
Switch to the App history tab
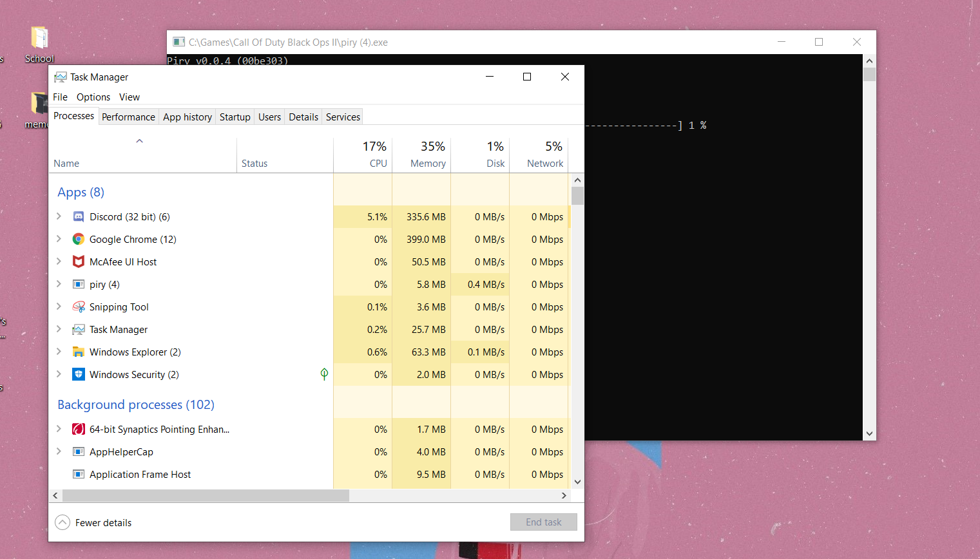tap(187, 117)
